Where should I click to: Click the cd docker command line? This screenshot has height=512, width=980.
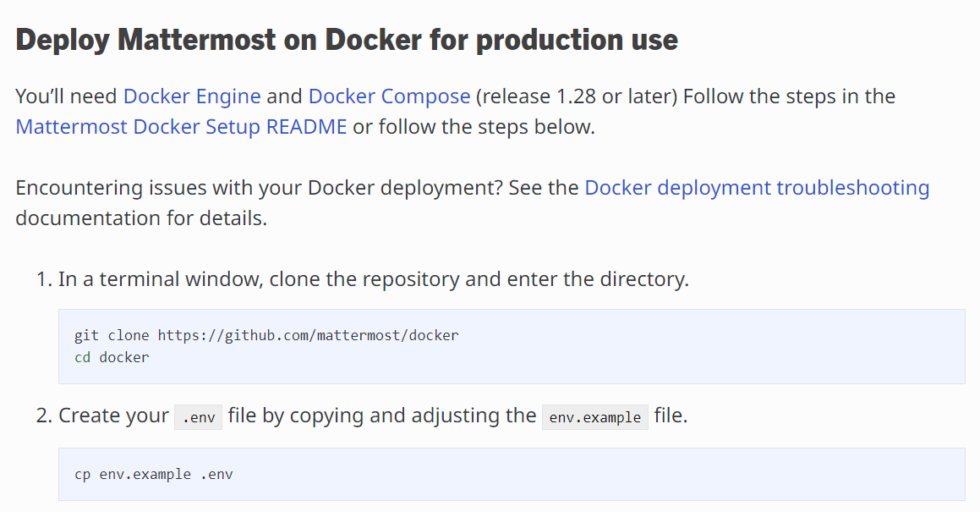pyautogui.click(x=112, y=357)
